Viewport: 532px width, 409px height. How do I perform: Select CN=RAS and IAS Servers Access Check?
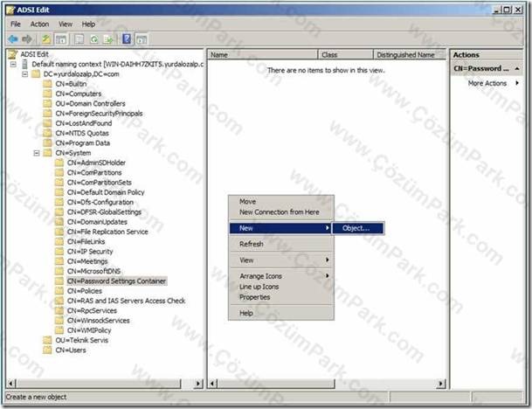(x=126, y=301)
